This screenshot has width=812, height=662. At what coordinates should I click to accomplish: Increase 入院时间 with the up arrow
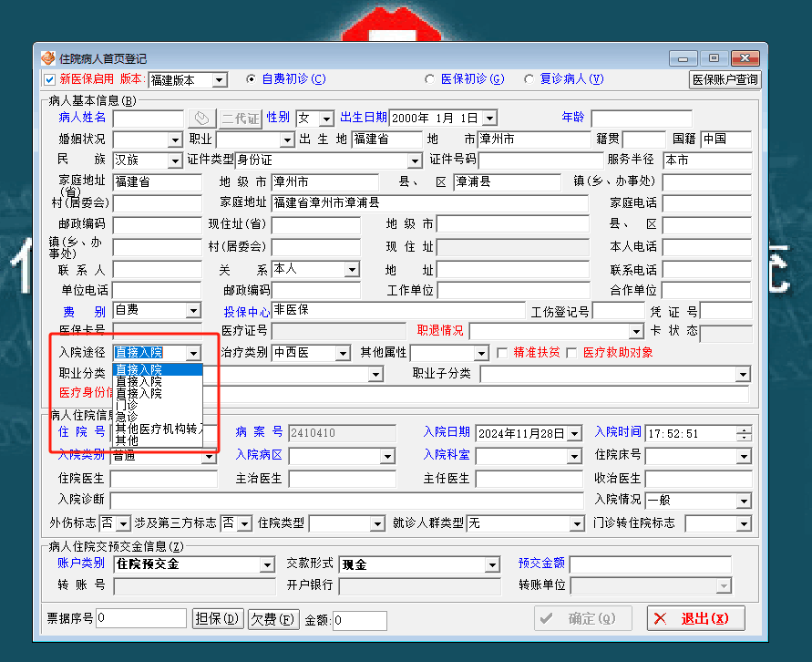pyautogui.click(x=745, y=429)
